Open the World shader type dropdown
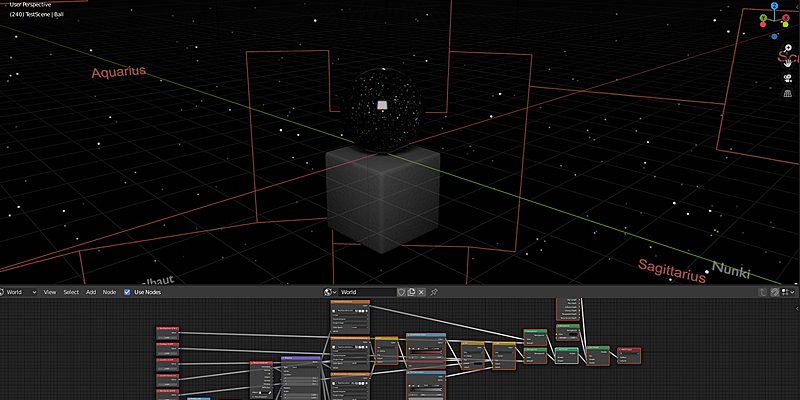The width and height of the screenshot is (800, 400). [18, 292]
